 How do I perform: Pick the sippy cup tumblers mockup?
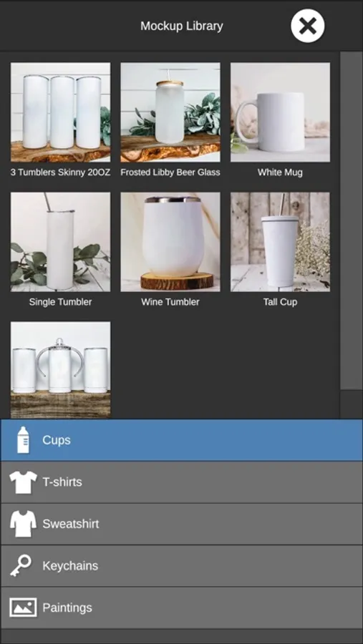(60, 370)
